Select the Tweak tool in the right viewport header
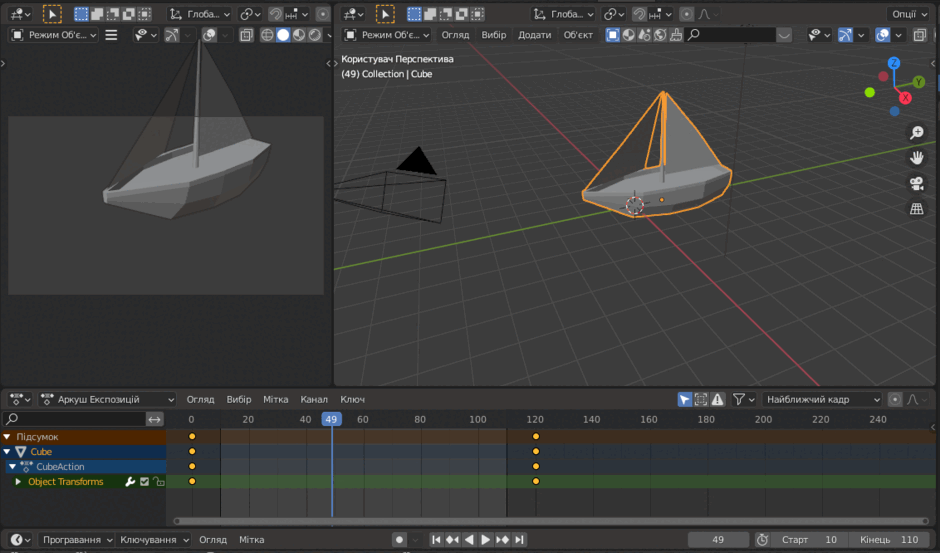Image resolution: width=940 pixels, height=553 pixels. pyautogui.click(x=385, y=14)
